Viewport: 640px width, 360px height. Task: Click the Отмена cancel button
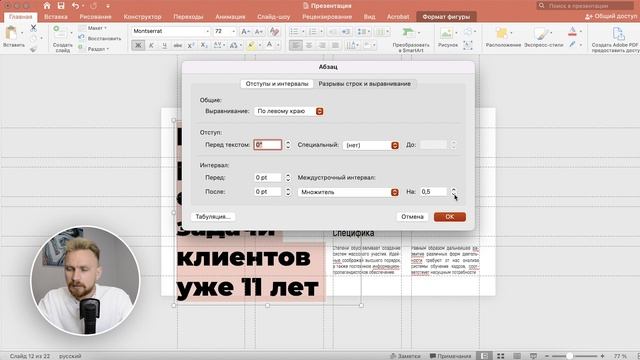click(412, 217)
